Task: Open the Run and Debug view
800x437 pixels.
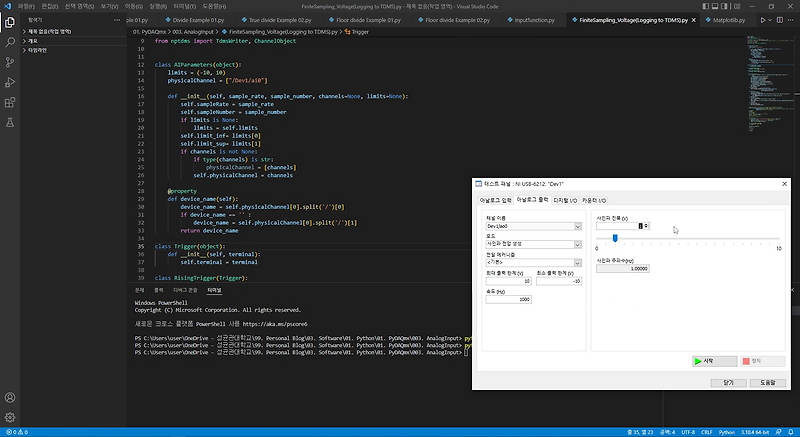Action: (10, 82)
